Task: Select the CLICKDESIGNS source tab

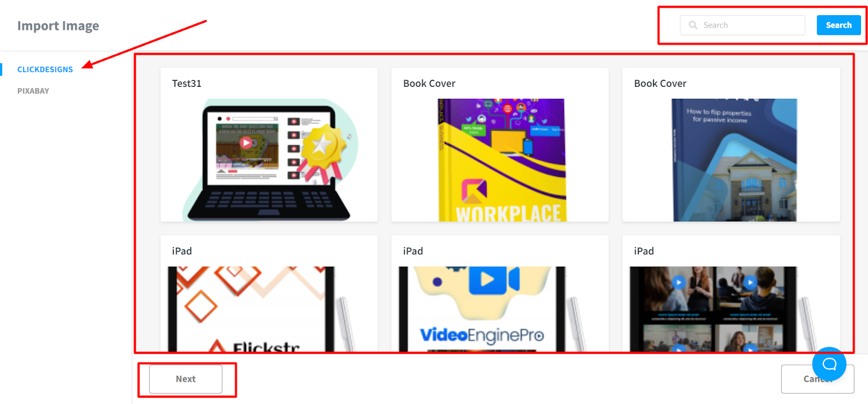Action: [45, 69]
